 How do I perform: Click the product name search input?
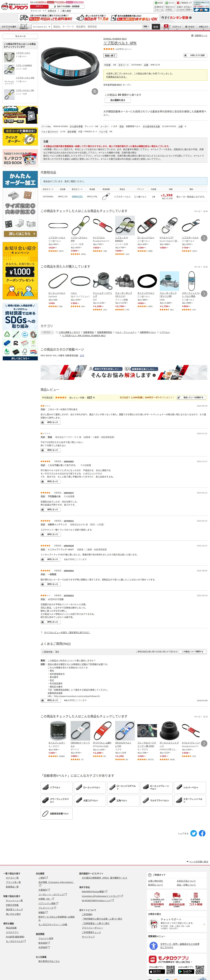pos(97,27)
